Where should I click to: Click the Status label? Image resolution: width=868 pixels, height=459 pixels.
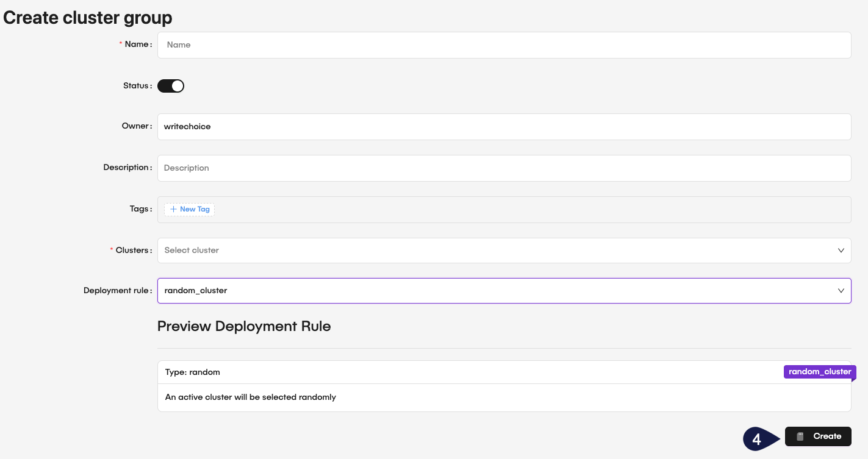(136, 86)
